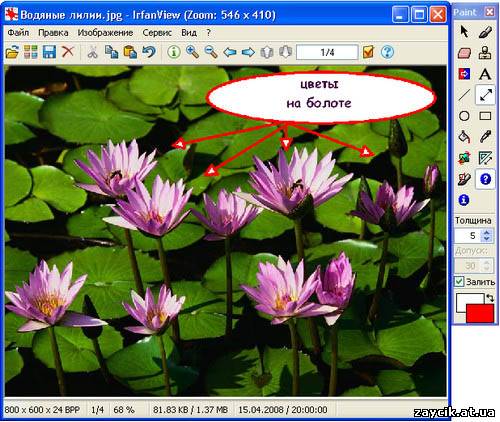Click the Допуск value field showing 30
500x422 pixels.
point(468,266)
